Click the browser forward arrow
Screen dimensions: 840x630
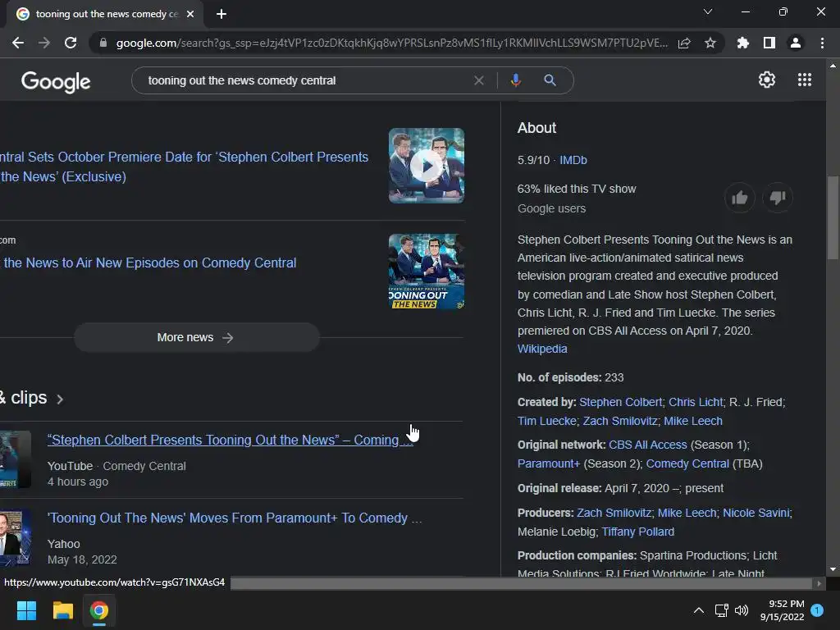44,43
